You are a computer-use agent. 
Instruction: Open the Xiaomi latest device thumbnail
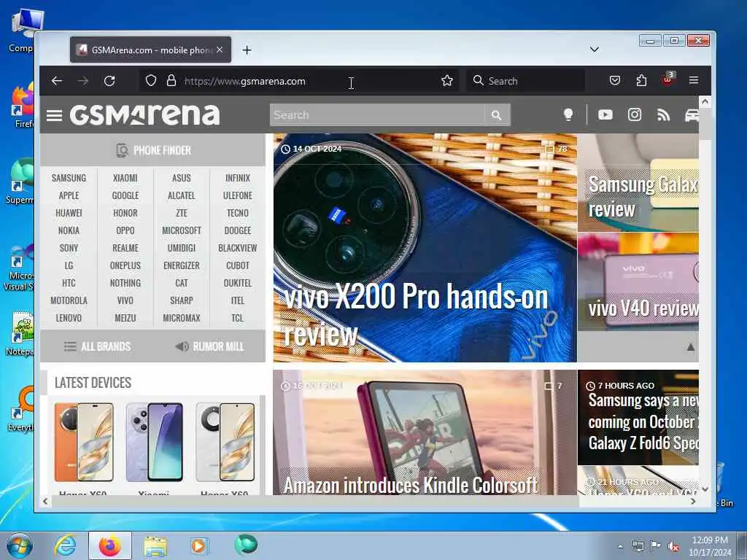pos(154,443)
